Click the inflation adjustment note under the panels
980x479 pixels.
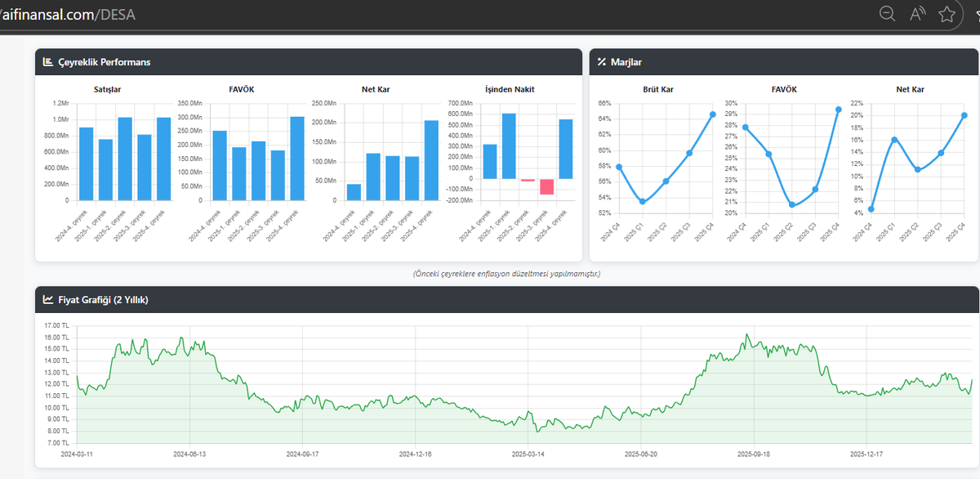[x=506, y=274]
